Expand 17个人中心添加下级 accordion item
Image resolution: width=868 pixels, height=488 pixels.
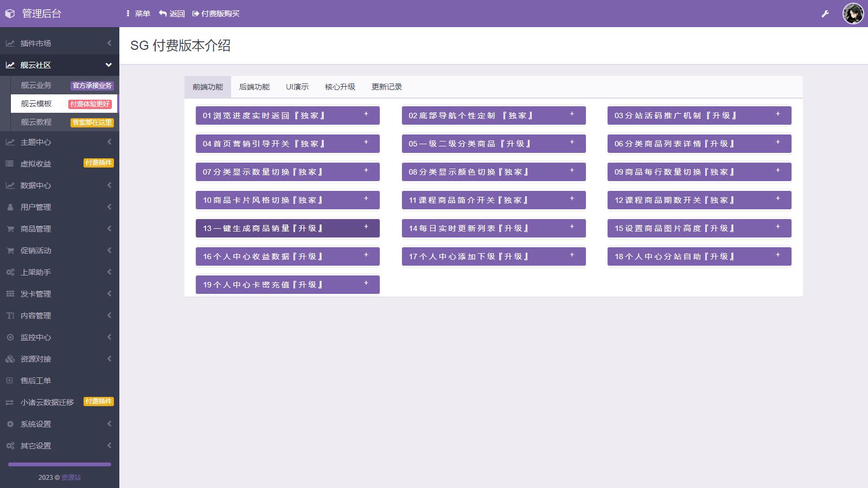(572, 255)
